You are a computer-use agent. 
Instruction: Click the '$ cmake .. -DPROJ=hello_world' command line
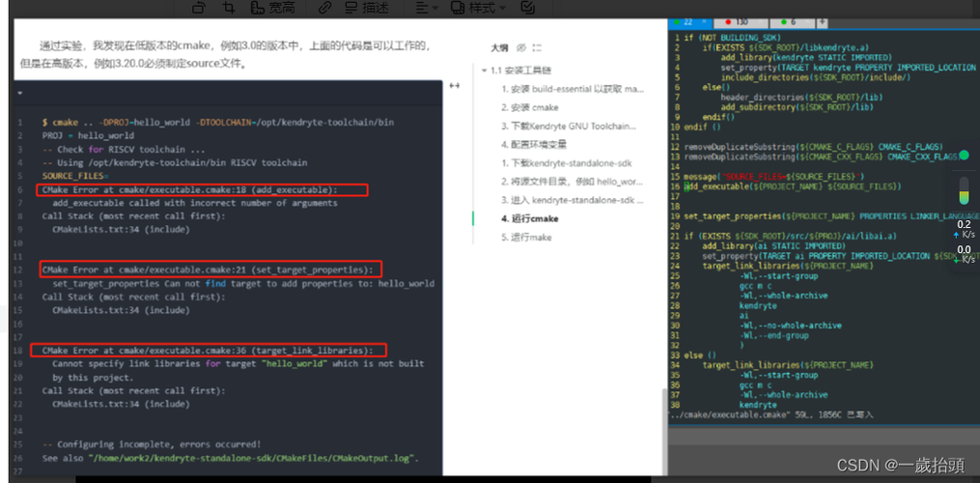tap(218, 122)
